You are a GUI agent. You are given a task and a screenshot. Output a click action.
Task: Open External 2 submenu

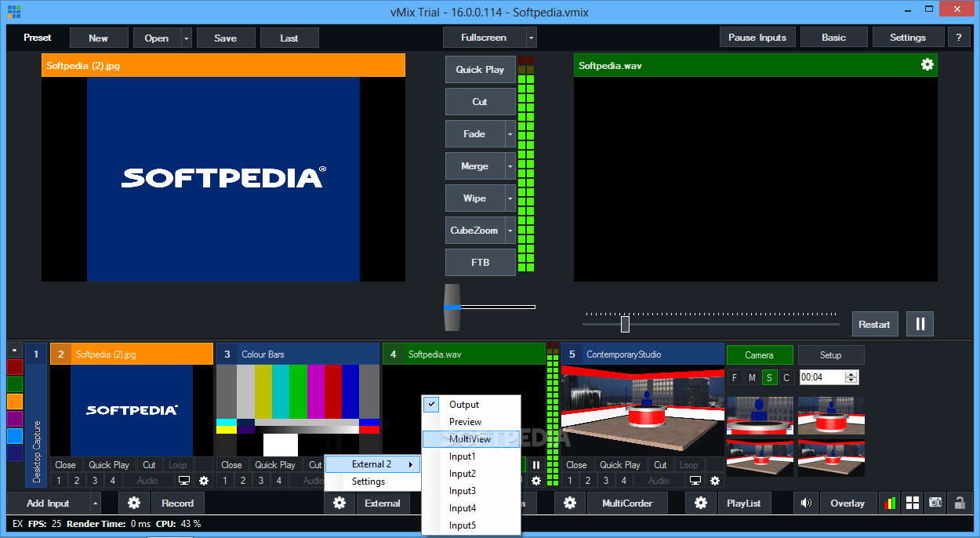372,464
